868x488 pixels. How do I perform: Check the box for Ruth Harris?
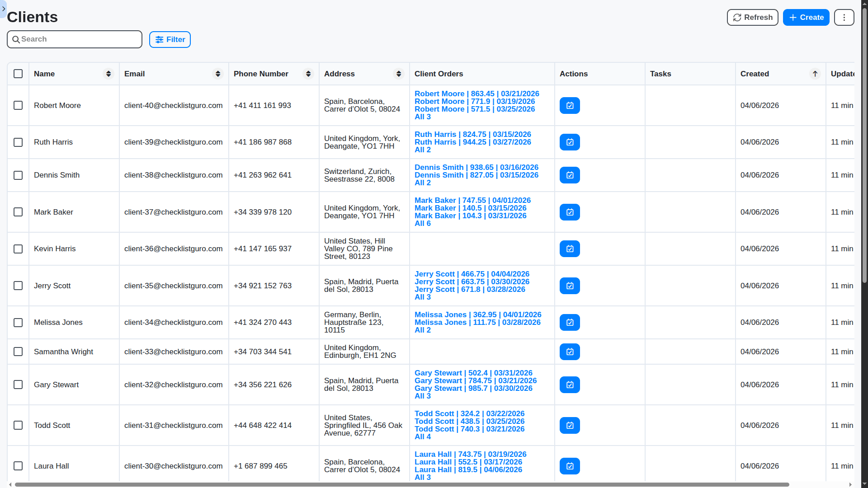(18, 142)
